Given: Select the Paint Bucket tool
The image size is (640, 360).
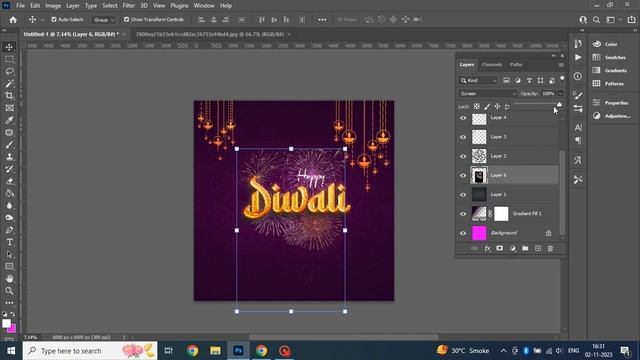Looking at the screenshot, I should [9, 193].
